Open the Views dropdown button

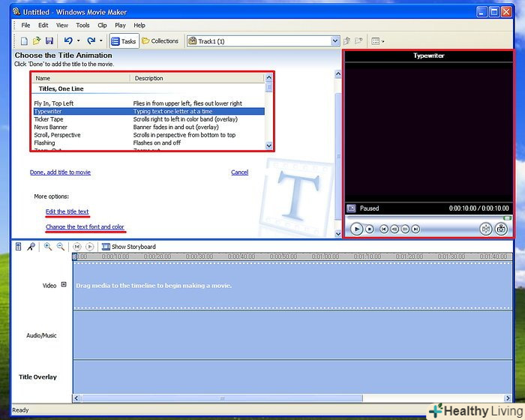point(378,41)
